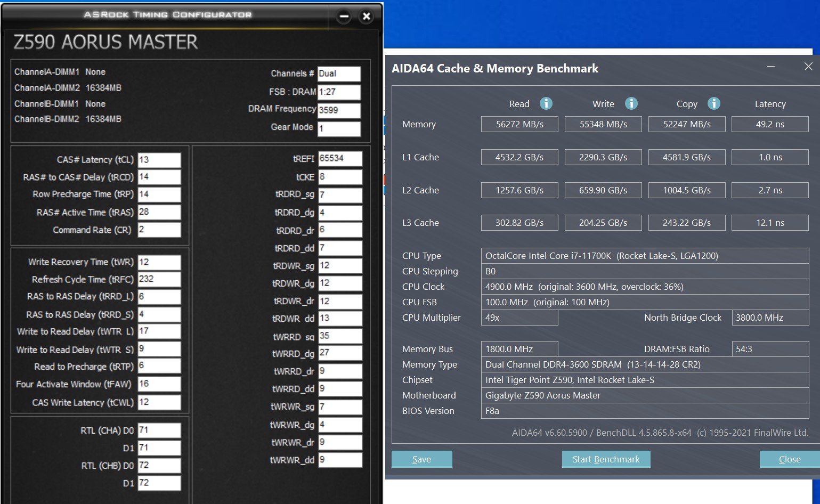
Task: Click the RAS# to CAS# Delay (tRCD) field
Action: 159,177
